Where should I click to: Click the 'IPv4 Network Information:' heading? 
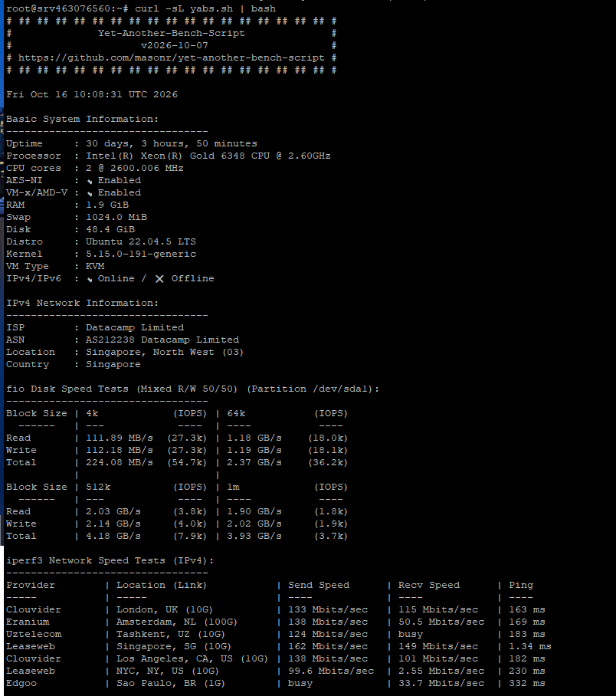pyautogui.click(x=82, y=303)
